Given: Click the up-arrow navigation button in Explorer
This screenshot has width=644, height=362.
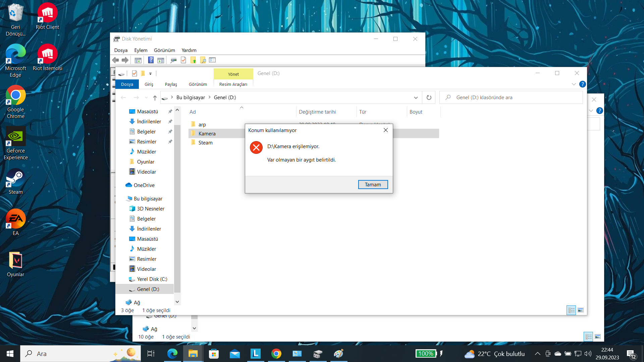Looking at the screenshot, I should tap(155, 98).
